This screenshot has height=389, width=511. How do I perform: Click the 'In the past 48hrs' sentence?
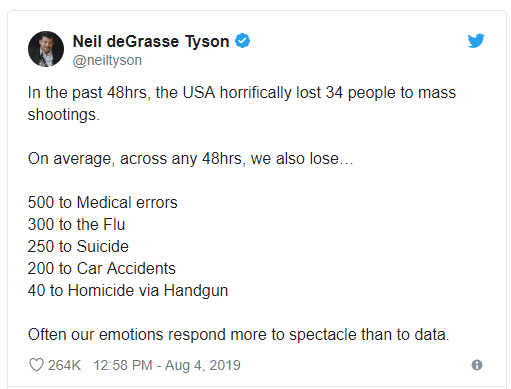click(x=242, y=103)
